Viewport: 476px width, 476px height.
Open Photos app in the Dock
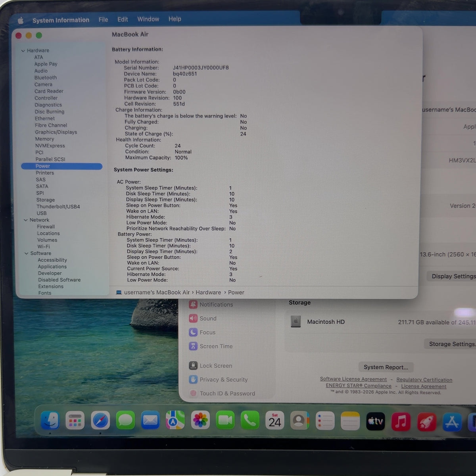point(200,421)
